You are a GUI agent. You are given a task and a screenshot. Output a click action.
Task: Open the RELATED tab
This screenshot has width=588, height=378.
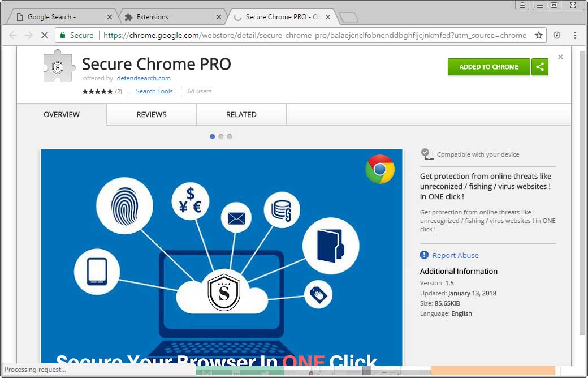[x=241, y=114]
